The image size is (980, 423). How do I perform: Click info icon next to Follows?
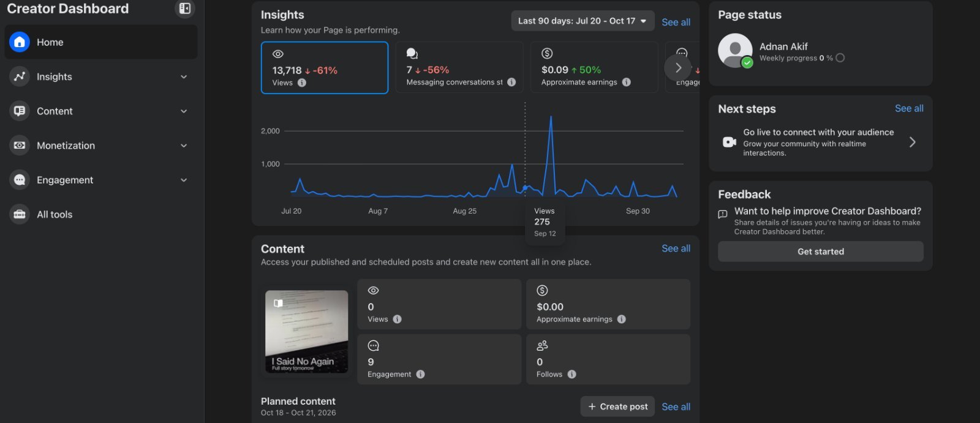(571, 374)
